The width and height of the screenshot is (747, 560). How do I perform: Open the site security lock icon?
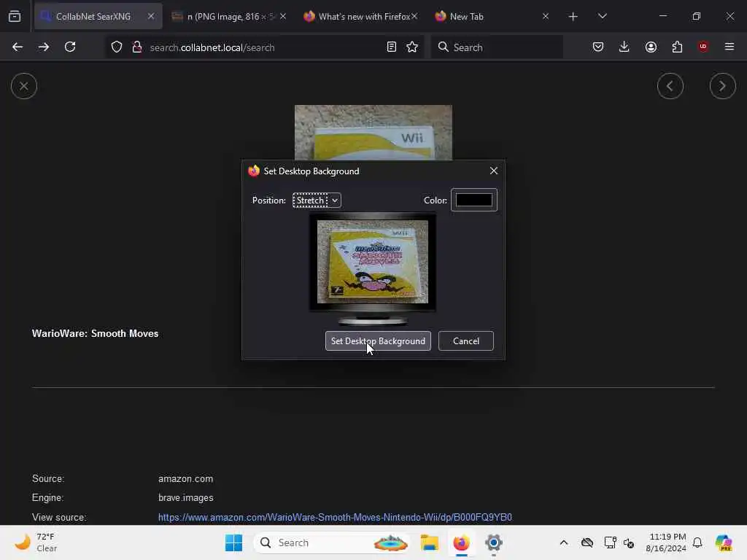tap(137, 47)
